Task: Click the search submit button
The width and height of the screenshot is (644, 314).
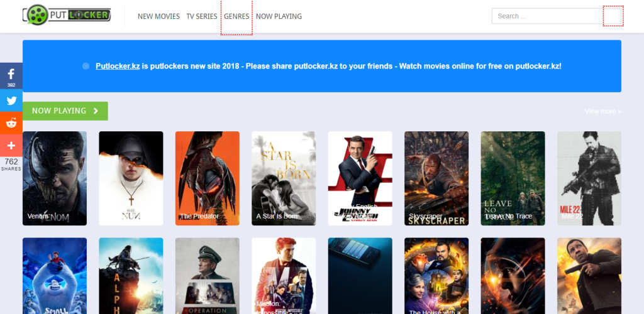Action: click(x=613, y=16)
